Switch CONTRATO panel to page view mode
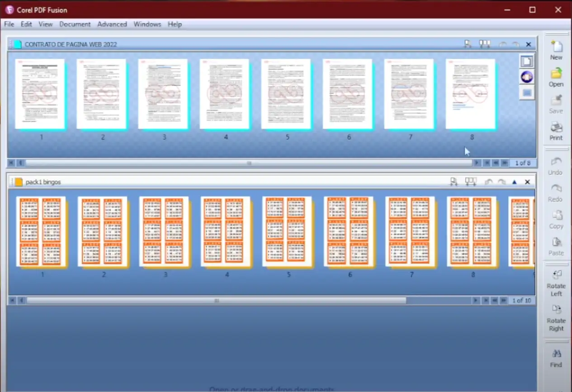Image resolution: width=572 pixels, height=392 pixels. pos(526,61)
